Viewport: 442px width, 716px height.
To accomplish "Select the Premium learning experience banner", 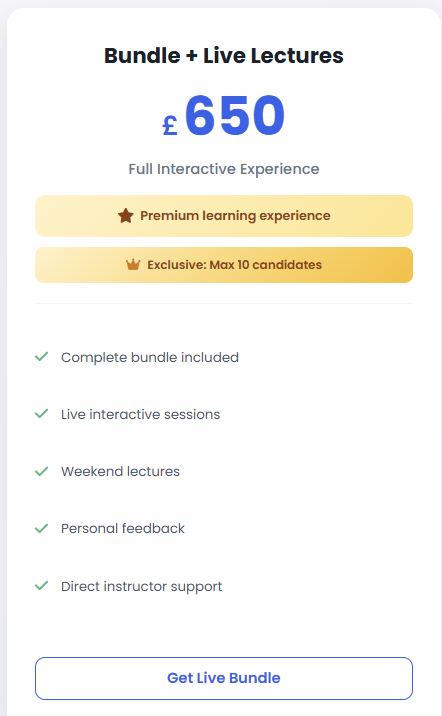I will 224,216.
